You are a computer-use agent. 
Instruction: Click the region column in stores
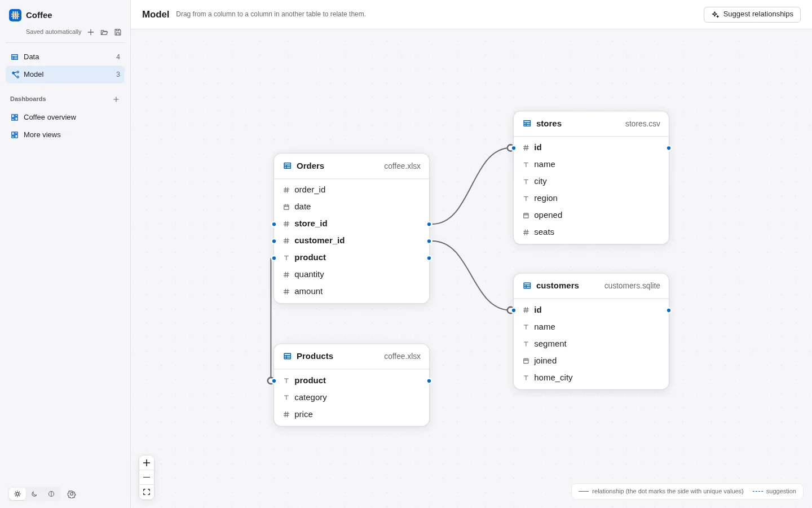pyautogui.click(x=591, y=199)
